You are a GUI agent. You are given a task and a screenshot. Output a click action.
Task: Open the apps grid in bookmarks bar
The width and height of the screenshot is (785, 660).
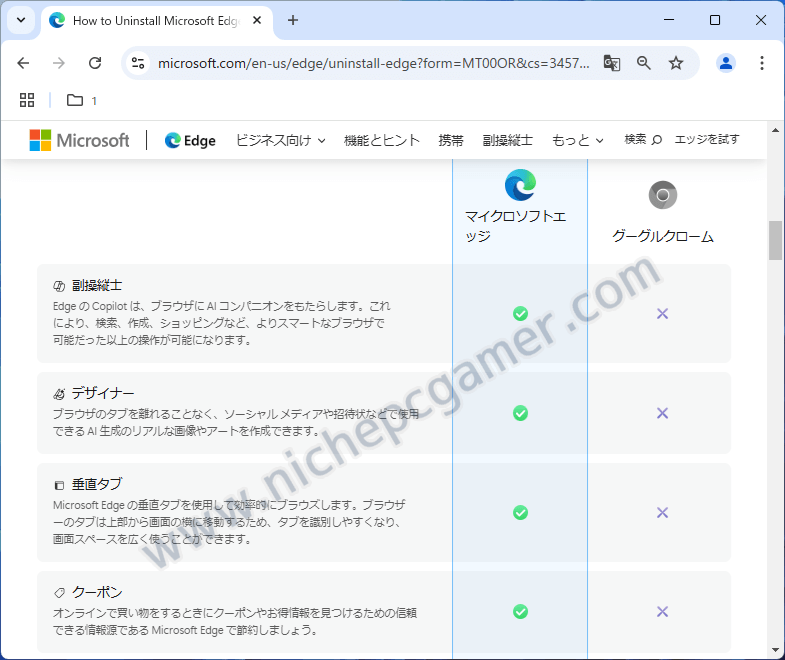(x=27, y=100)
